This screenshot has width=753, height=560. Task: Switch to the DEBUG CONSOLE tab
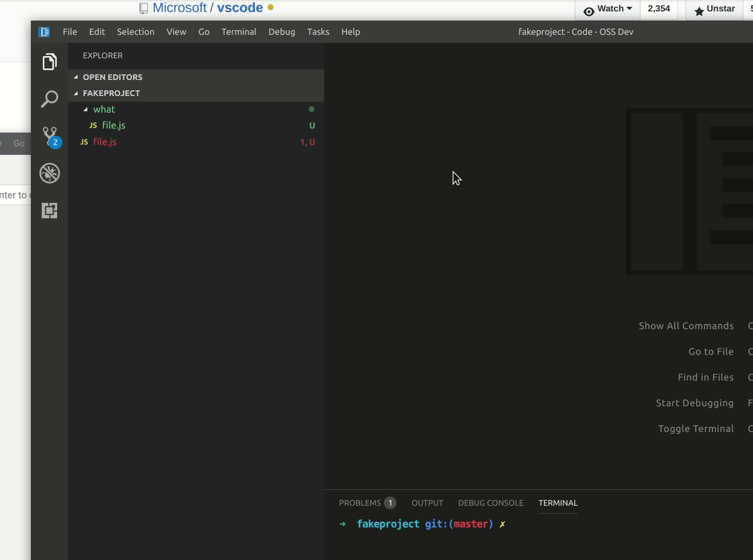(x=491, y=503)
